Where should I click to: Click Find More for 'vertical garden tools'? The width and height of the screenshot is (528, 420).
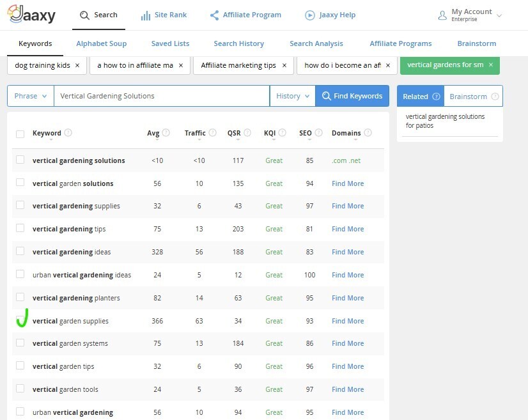click(x=348, y=389)
